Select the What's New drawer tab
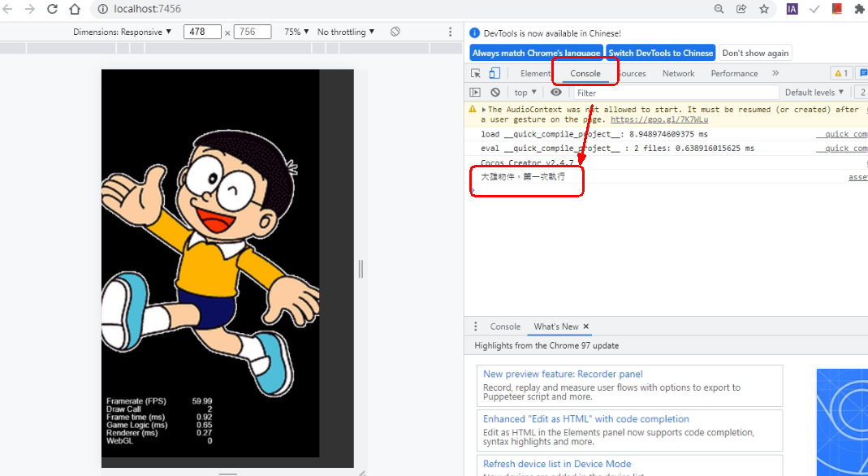The image size is (868, 476). 555,327
